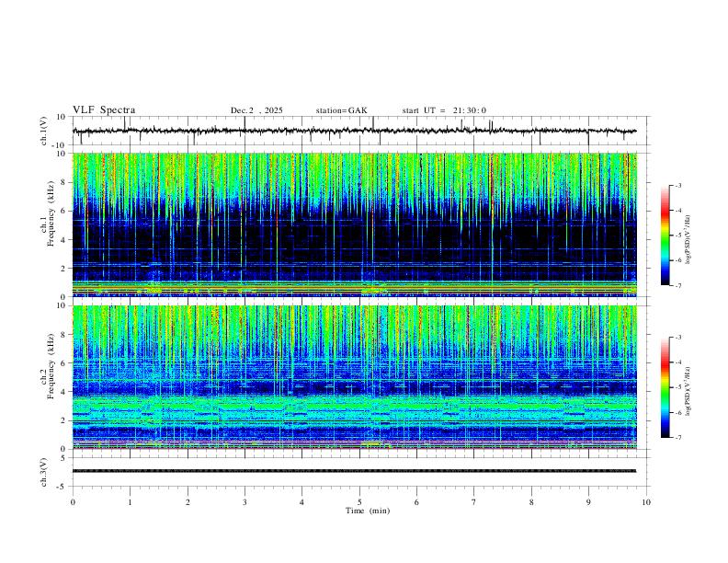Click the "5" tick on ch.3(V) axis

(64, 458)
